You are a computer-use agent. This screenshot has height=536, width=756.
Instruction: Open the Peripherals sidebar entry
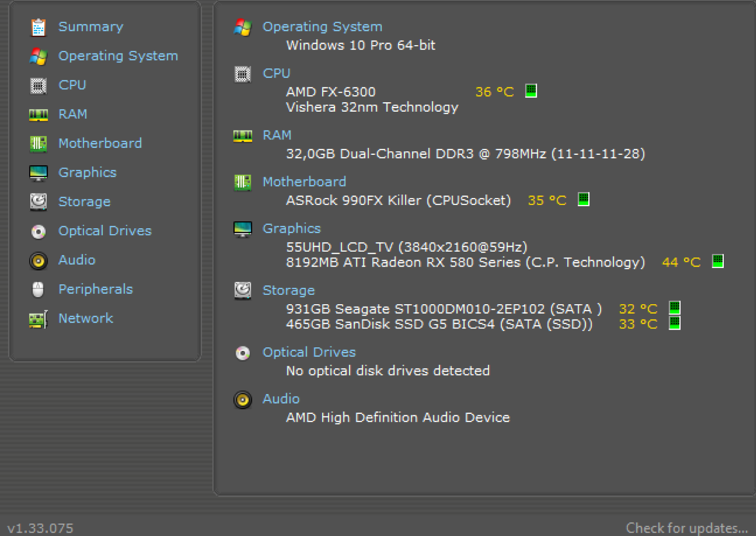click(96, 289)
